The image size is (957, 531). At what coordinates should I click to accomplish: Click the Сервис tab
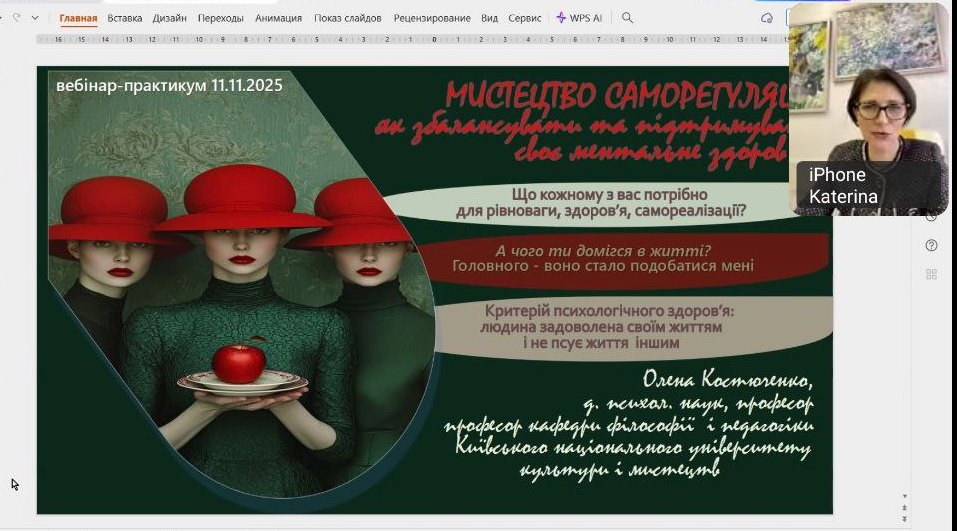(x=525, y=18)
